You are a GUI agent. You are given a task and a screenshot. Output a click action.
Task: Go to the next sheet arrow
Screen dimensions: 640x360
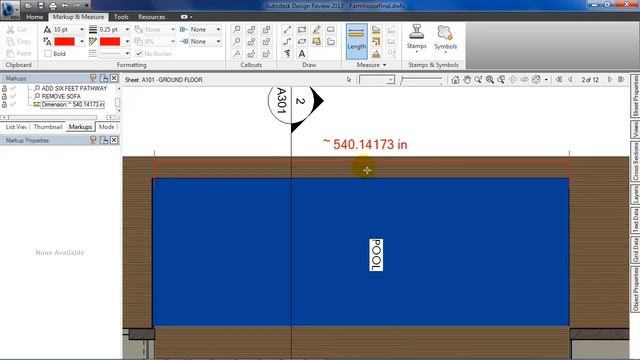(610, 80)
